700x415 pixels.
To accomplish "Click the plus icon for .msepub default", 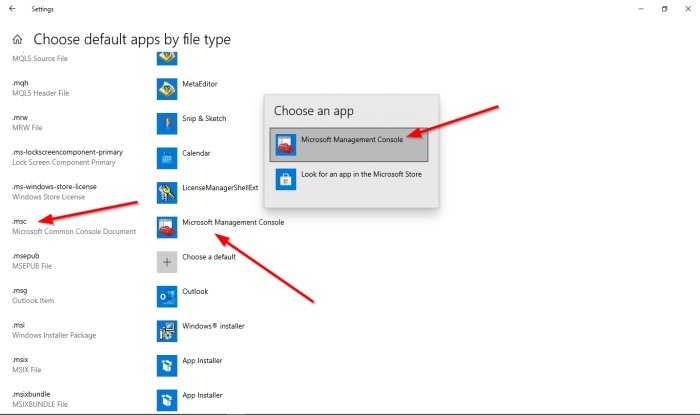I will pos(167,262).
